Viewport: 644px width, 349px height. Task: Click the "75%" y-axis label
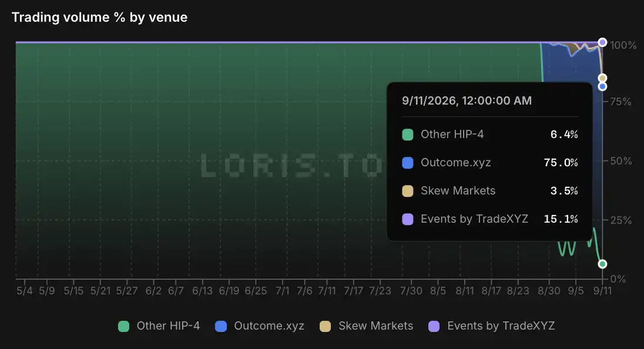(x=620, y=102)
